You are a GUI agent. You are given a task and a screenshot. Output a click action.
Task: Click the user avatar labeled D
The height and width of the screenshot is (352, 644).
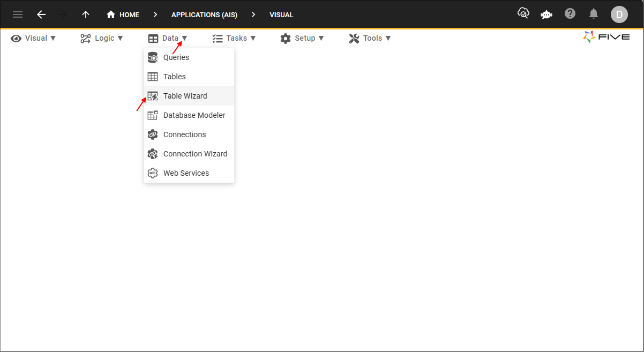[x=619, y=14]
